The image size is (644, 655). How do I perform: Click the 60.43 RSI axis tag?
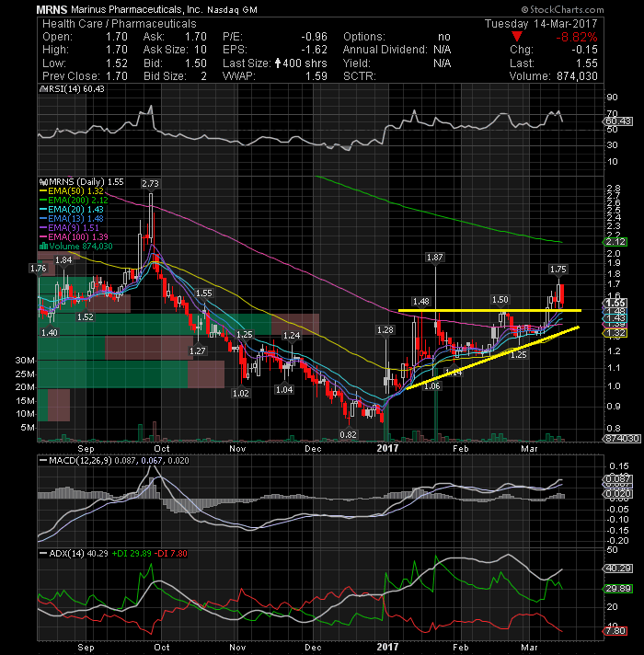point(617,121)
